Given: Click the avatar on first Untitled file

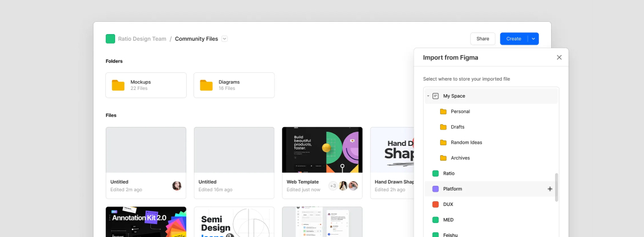Looking at the screenshot, I should [x=176, y=186].
